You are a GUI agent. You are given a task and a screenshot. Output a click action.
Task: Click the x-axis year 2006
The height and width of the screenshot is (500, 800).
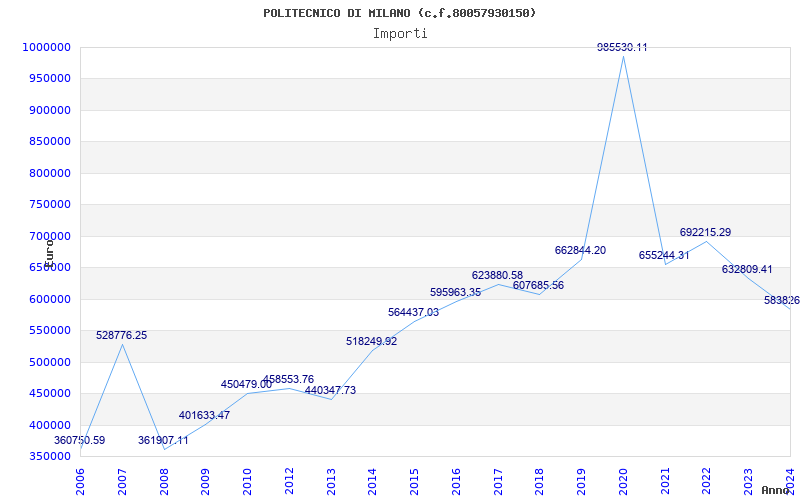(x=80, y=482)
